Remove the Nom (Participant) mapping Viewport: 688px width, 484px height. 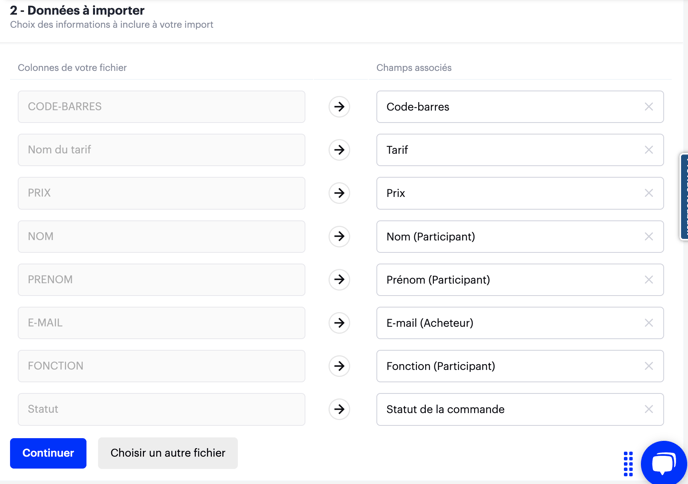tap(649, 237)
